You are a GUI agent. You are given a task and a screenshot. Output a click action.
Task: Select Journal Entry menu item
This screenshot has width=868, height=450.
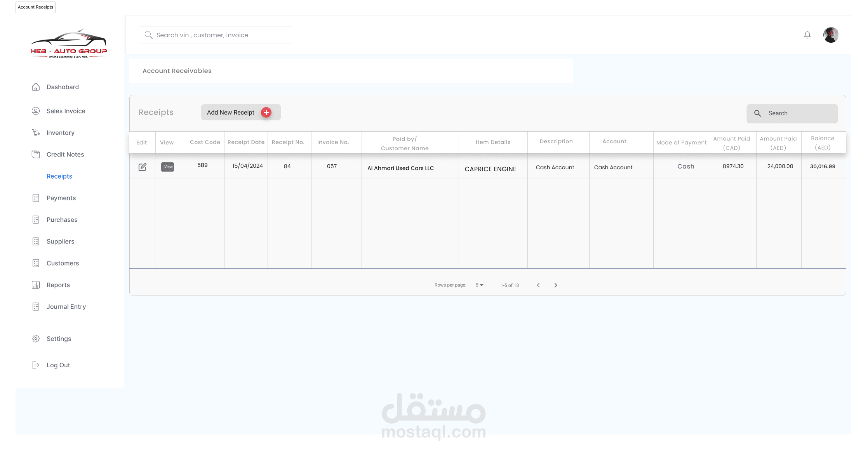coord(66,307)
